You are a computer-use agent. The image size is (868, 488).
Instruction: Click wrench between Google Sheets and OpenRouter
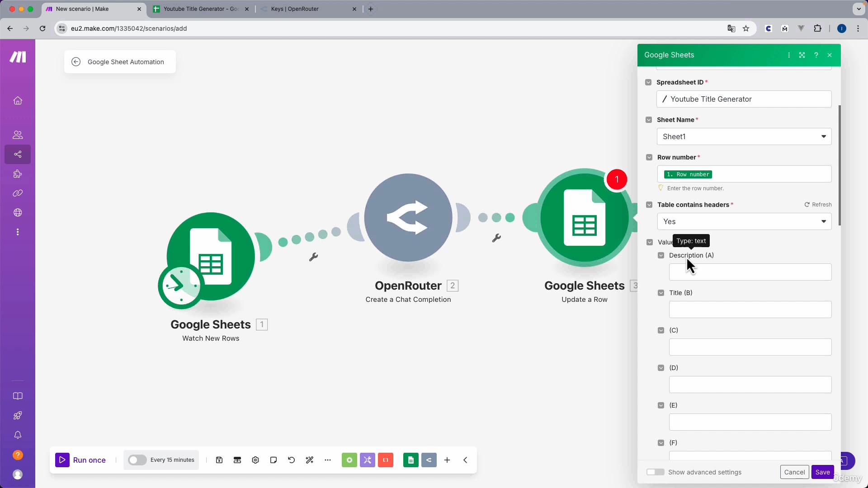click(313, 257)
